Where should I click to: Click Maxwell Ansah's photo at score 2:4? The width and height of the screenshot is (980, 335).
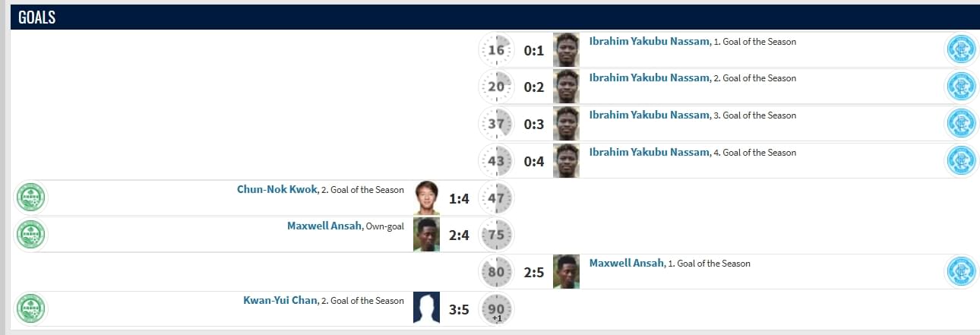pyautogui.click(x=426, y=235)
